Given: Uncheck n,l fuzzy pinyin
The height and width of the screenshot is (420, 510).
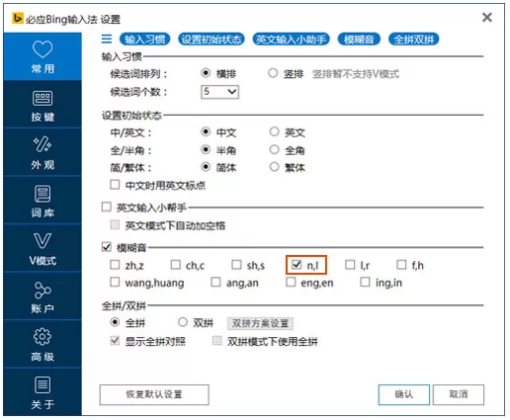Looking at the screenshot, I should click(297, 265).
